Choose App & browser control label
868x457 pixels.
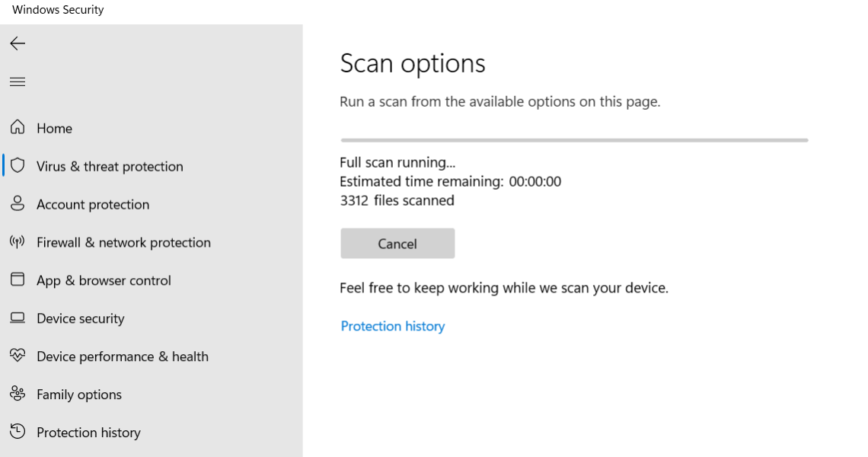click(104, 280)
